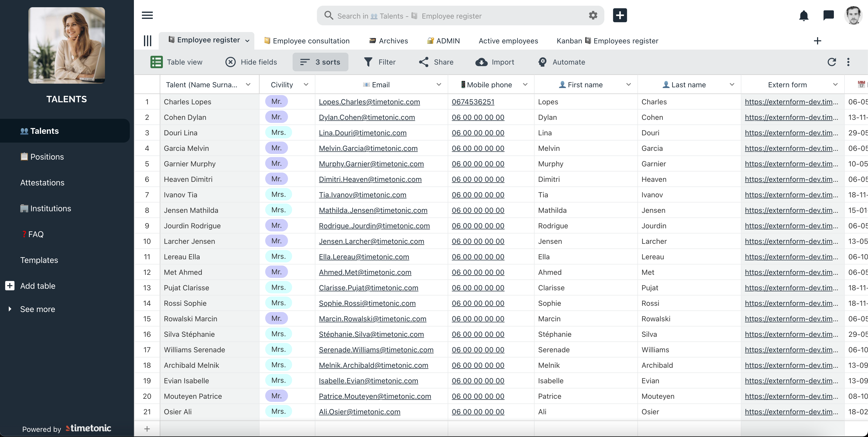The height and width of the screenshot is (437, 868).
Task: Click the Mrs. badge for Douri Lina
Action: pos(278,132)
